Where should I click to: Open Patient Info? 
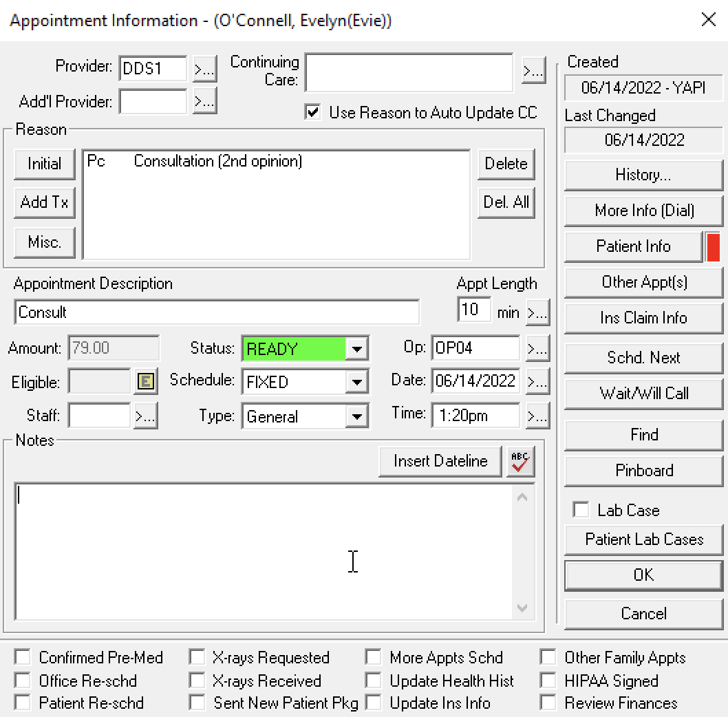click(633, 246)
